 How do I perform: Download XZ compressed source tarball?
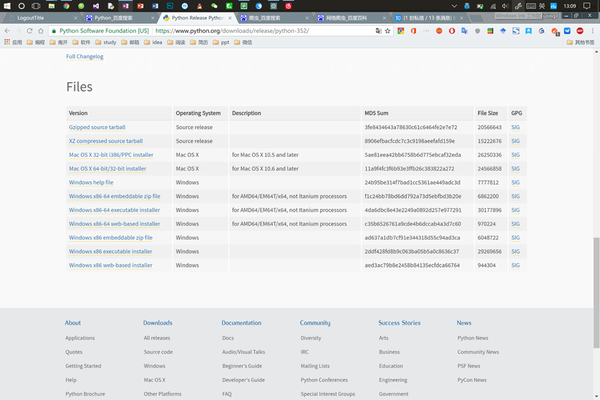(x=106, y=141)
